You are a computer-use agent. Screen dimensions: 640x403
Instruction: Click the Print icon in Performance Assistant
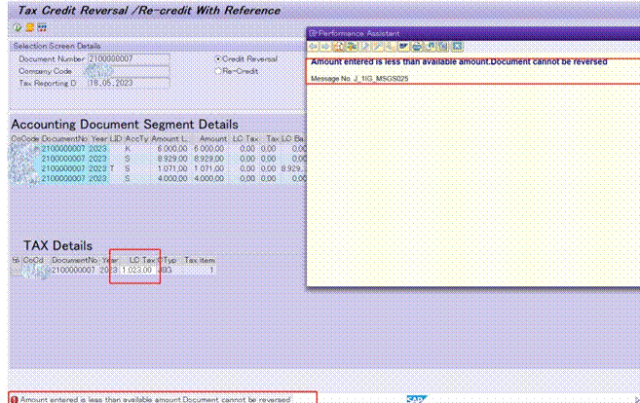click(417, 47)
